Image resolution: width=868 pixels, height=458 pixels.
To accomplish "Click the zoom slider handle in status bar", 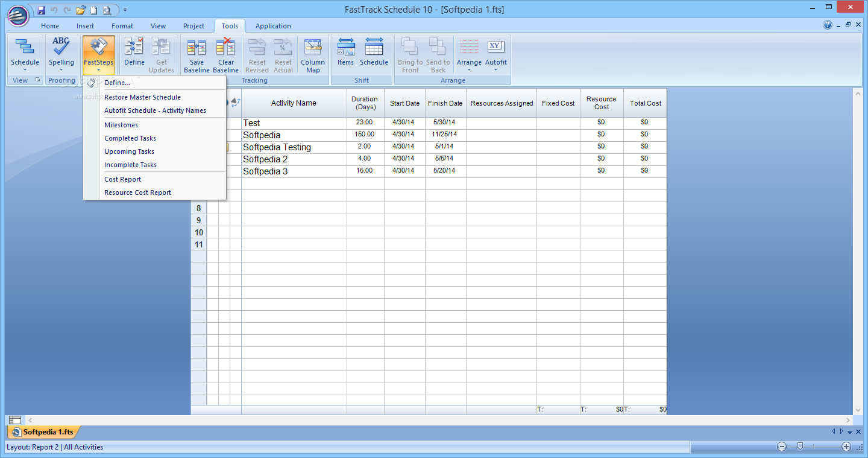I will 800,447.
